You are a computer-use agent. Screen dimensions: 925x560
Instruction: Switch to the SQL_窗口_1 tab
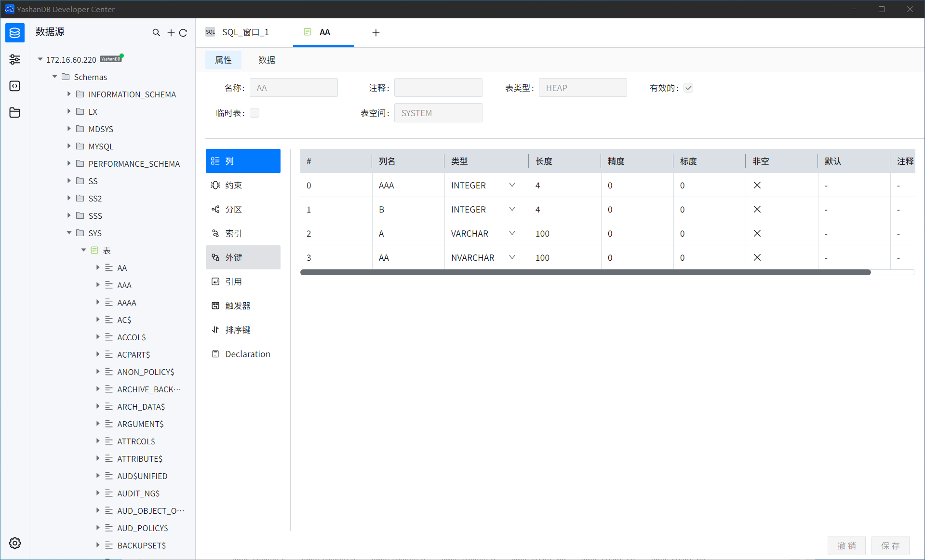pyautogui.click(x=245, y=32)
